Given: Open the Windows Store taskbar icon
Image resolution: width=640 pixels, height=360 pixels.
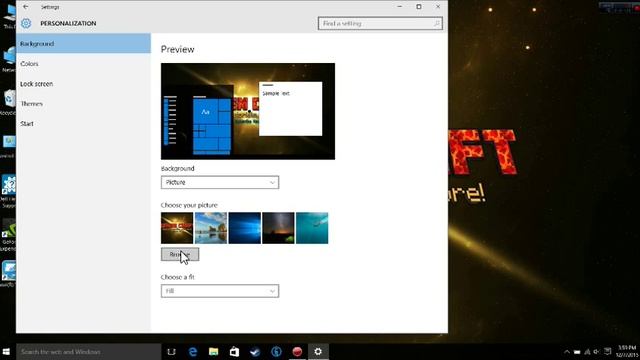Looking at the screenshot, I should point(234,351).
